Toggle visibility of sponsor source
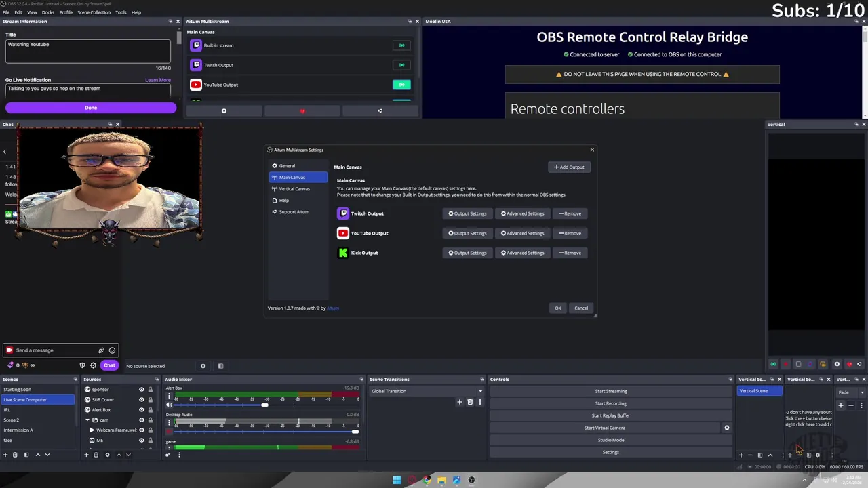868x488 pixels. click(x=142, y=390)
